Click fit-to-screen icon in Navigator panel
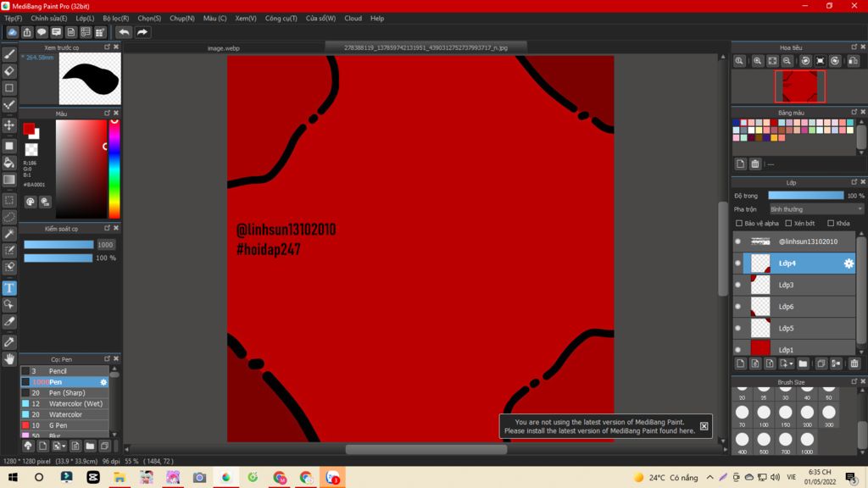 (x=772, y=61)
